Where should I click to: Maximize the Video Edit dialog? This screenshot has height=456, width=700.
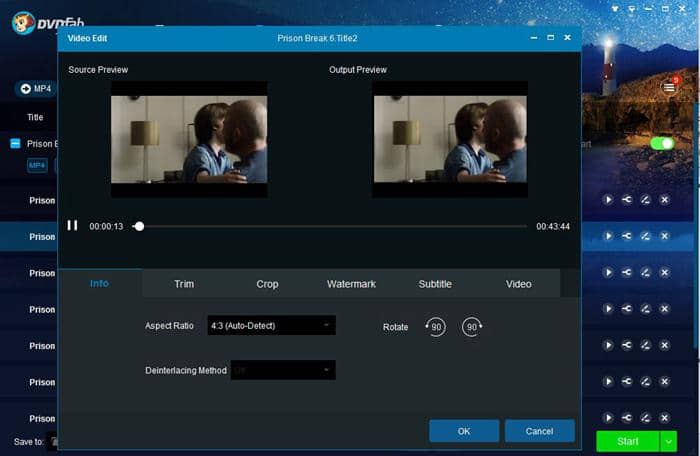tap(550, 38)
